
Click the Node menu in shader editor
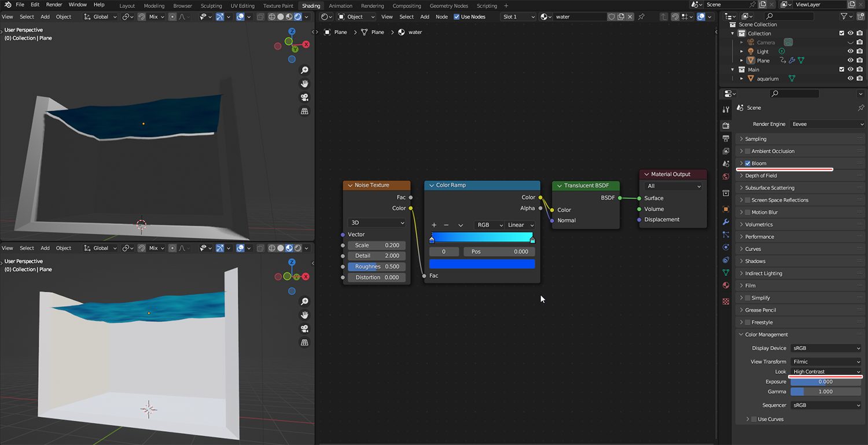(x=442, y=17)
